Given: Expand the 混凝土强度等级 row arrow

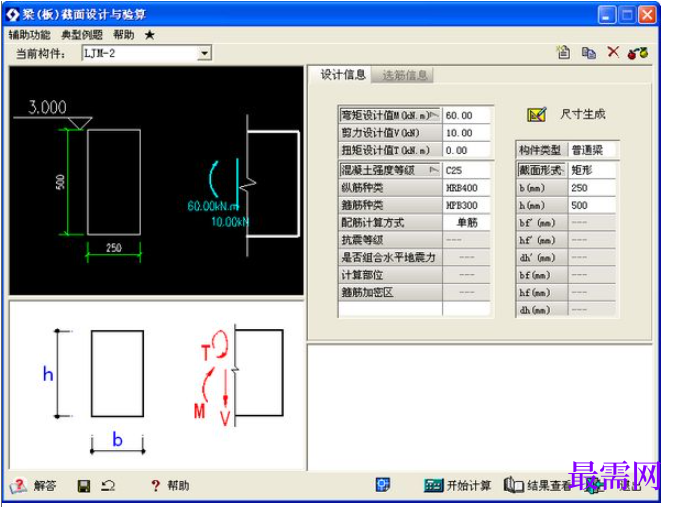Looking at the screenshot, I should [434, 170].
